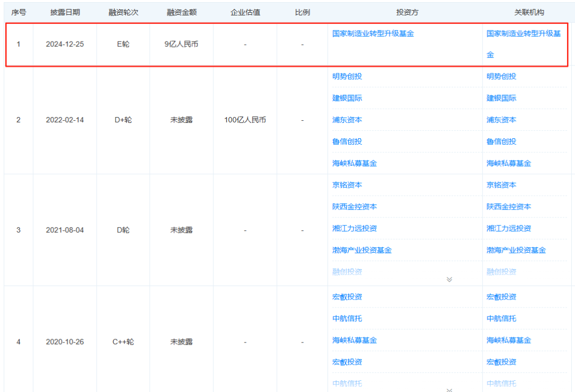Viewport: 575px width, 392px height.
Task: Select 浦东资本 in the 关联机构 column
Action: (502, 120)
